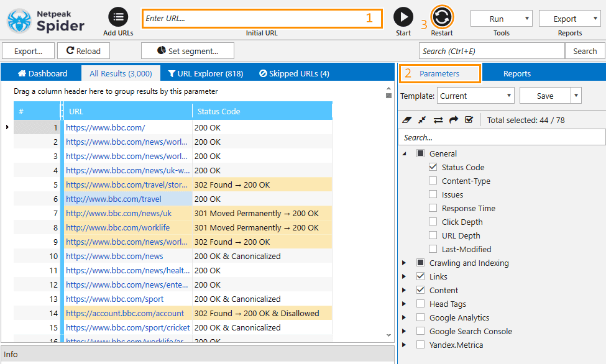Click the Search (Ctrl+E) field

492,51
